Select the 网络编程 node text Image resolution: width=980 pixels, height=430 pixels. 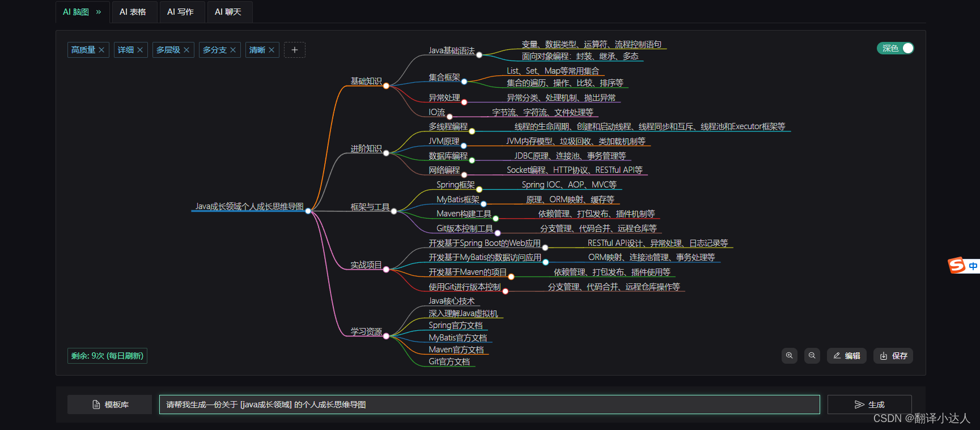point(444,170)
